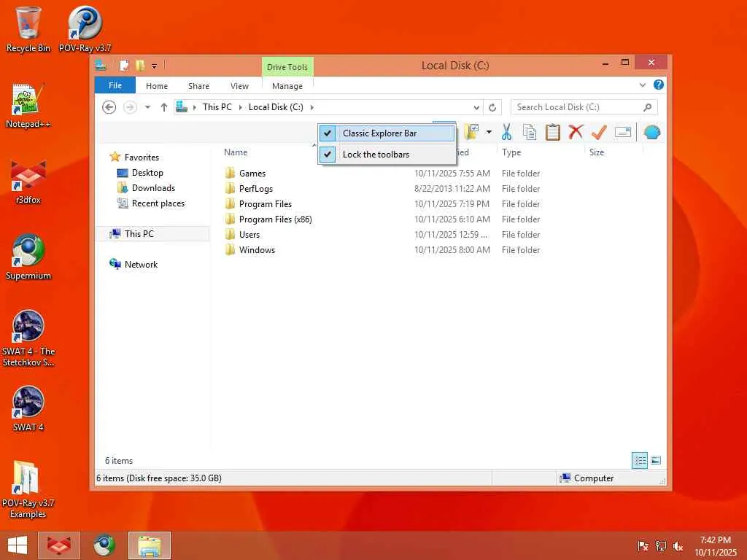Open the View ribbon tab
Screen dimensions: 747x560
239,86
